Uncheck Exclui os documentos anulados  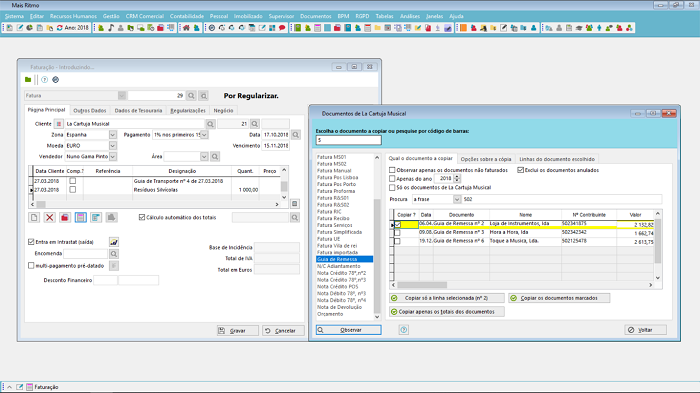click(521, 170)
